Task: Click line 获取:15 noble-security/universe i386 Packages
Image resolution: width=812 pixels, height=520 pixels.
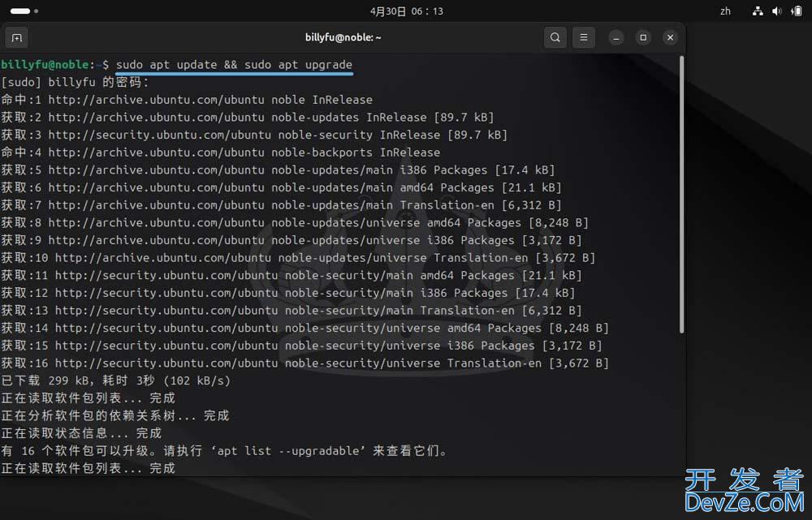Action: pos(301,346)
